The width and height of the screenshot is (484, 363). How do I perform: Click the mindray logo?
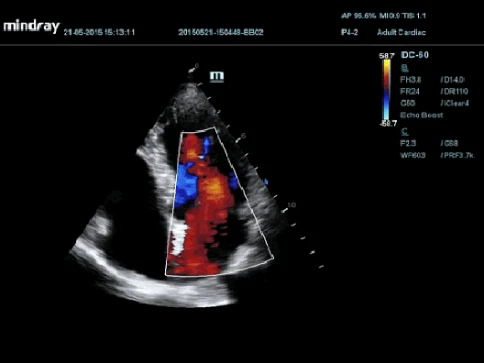pos(31,27)
